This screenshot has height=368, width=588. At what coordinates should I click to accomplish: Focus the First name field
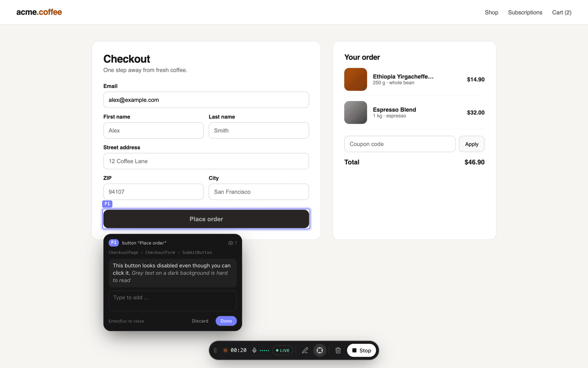[x=153, y=130]
